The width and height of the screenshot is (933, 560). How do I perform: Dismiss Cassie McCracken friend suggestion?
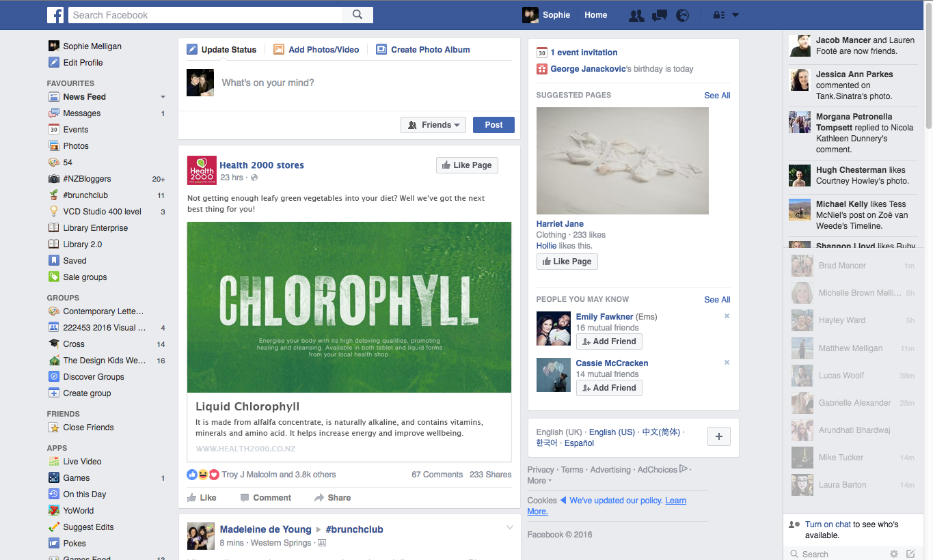[727, 363]
